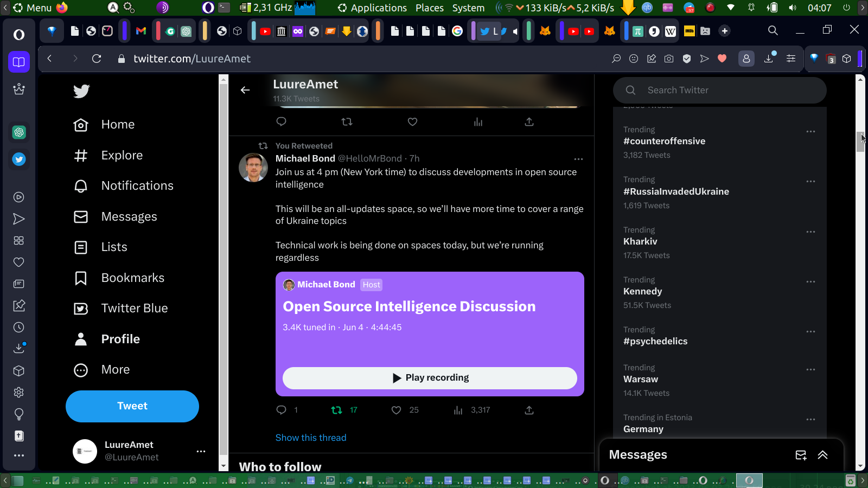The height and width of the screenshot is (488, 868).
Task: Open Bookmarks
Action: (119, 278)
